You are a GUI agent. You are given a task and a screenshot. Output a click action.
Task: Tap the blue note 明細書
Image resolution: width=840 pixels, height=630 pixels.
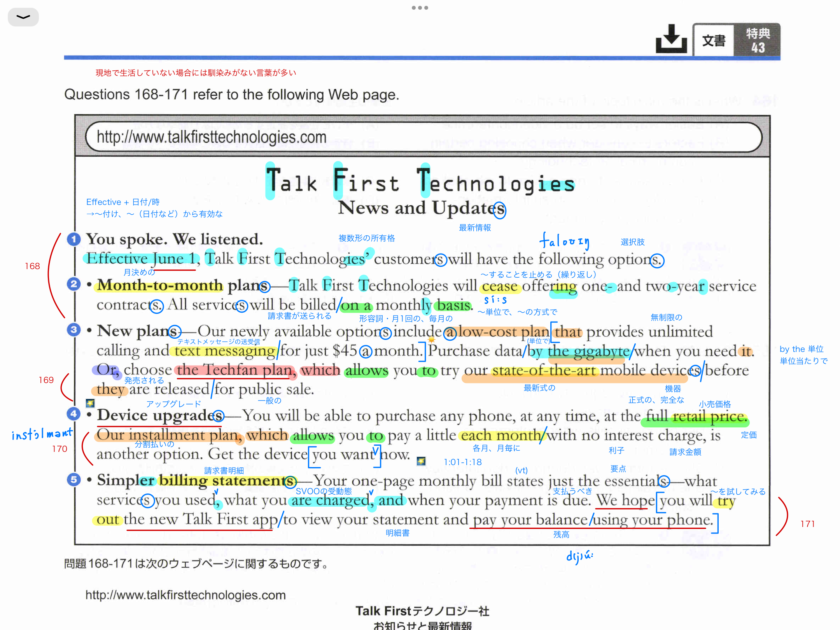pyautogui.click(x=397, y=533)
